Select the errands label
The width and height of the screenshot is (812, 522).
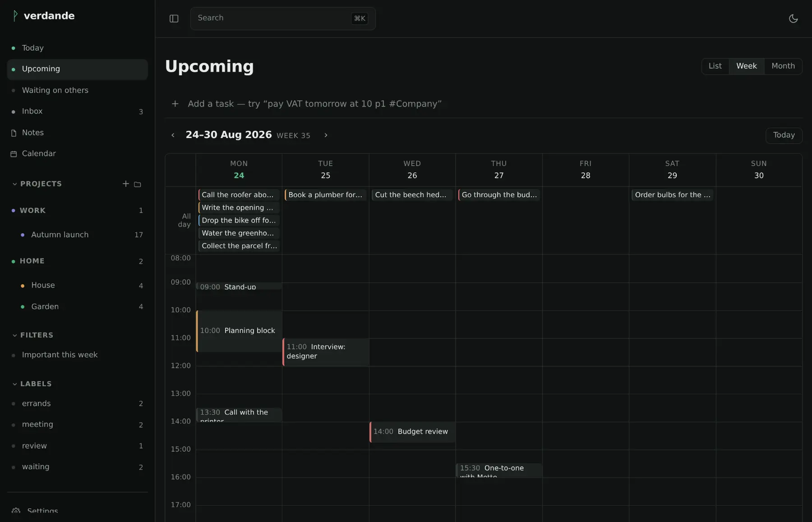click(x=78, y=403)
